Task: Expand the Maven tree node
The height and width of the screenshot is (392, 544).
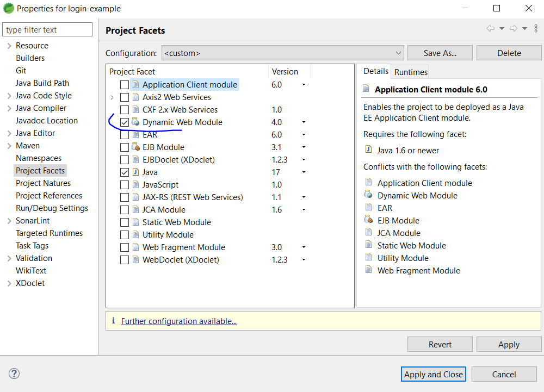Action: (9, 146)
